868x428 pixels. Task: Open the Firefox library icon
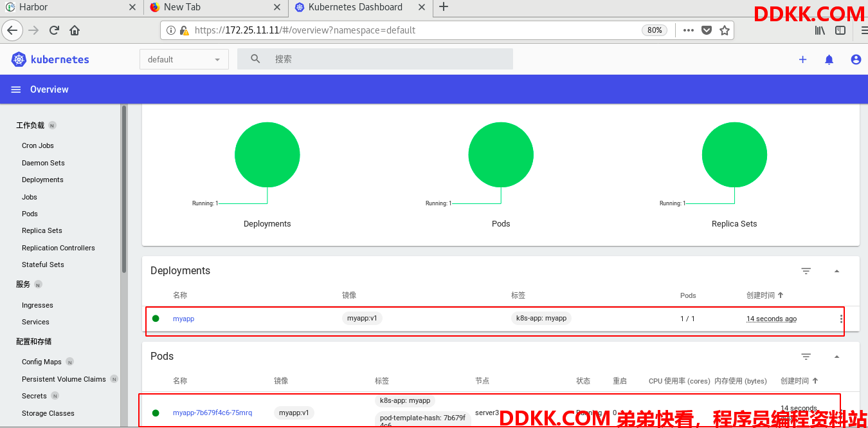(820, 30)
